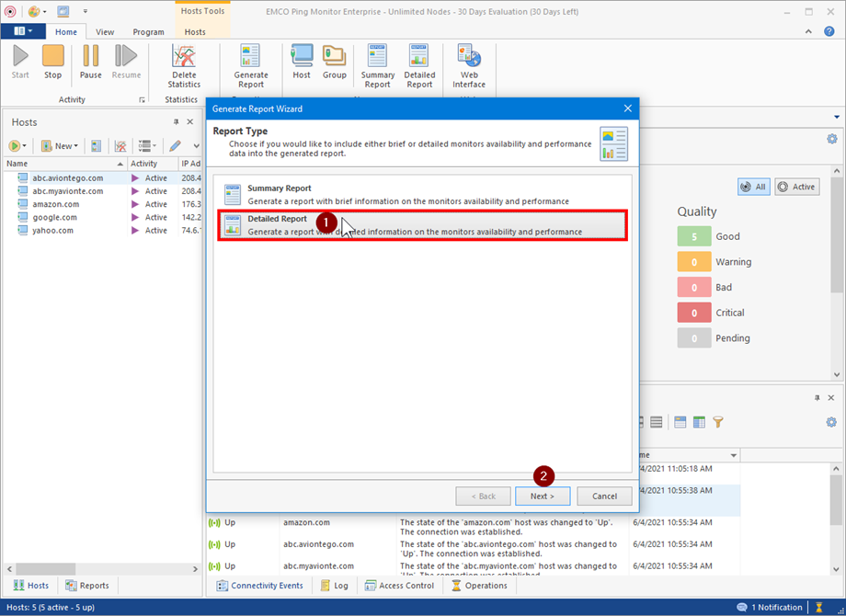This screenshot has width=846, height=616.
Task: Open Generate Report from the ribbon
Action: pos(251,66)
